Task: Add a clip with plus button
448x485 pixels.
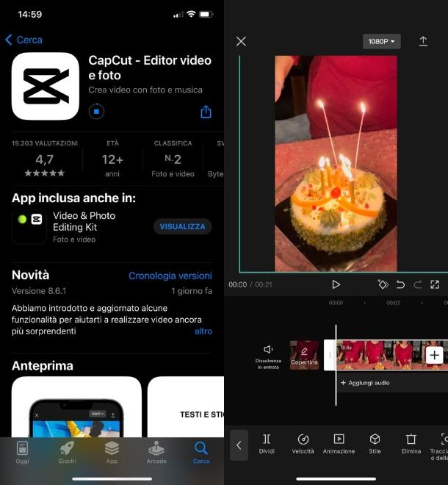Action: pyautogui.click(x=434, y=355)
